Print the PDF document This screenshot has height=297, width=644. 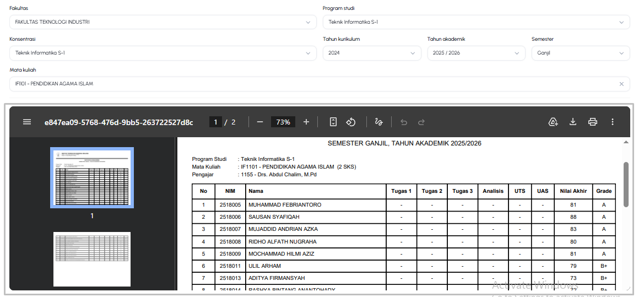(593, 122)
